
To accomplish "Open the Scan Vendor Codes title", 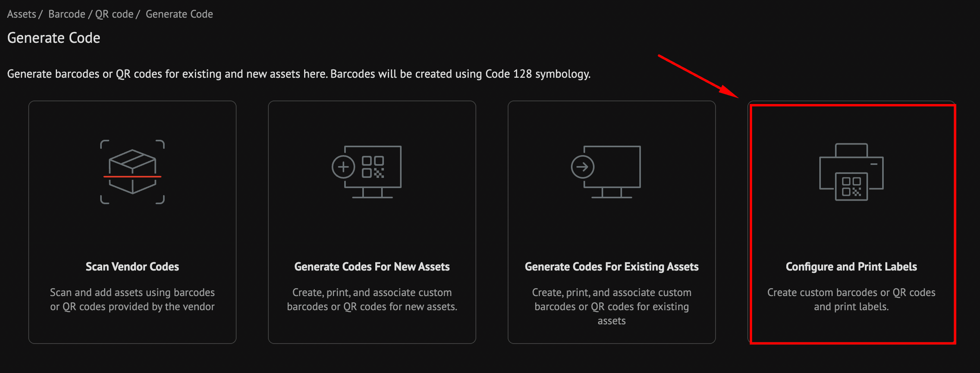I will point(132,267).
